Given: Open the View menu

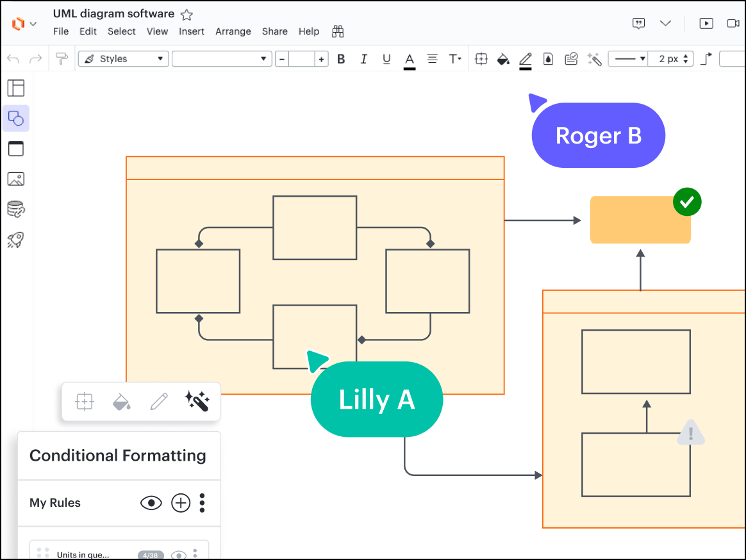Looking at the screenshot, I should 157,31.
